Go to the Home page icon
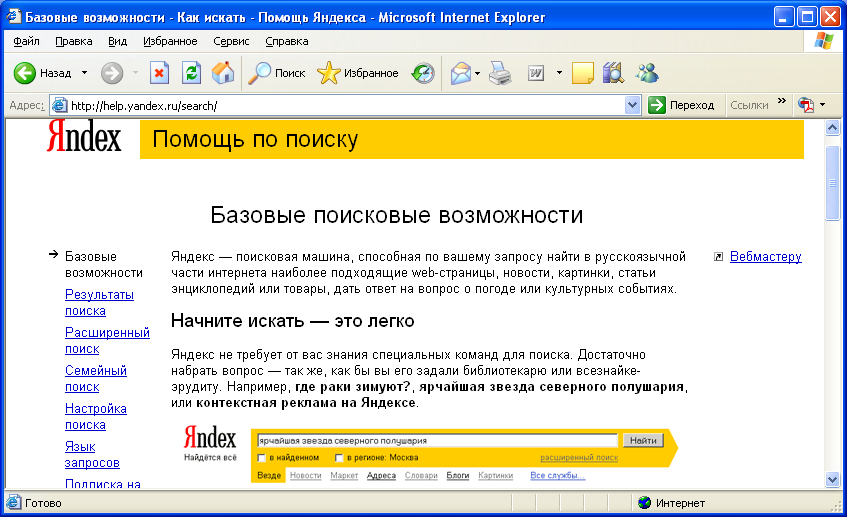The height and width of the screenshot is (517, 847). click(223, 73)
